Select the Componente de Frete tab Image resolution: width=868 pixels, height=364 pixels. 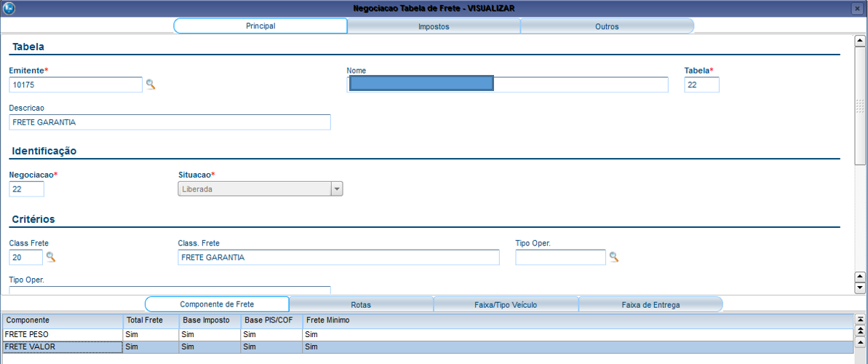click(x=217, y=304)
